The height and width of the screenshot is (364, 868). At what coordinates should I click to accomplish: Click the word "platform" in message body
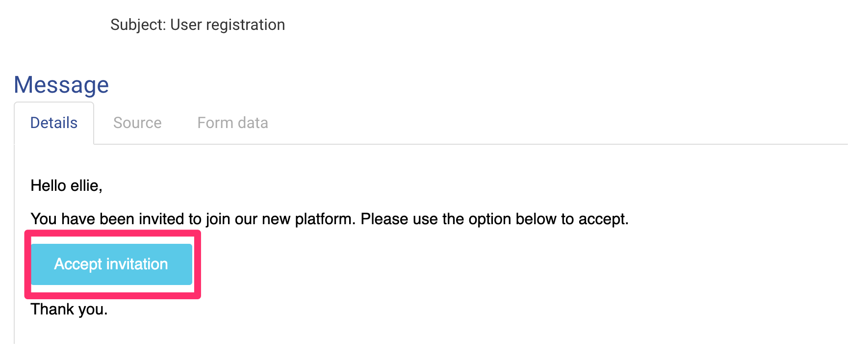tap(325, 219)
